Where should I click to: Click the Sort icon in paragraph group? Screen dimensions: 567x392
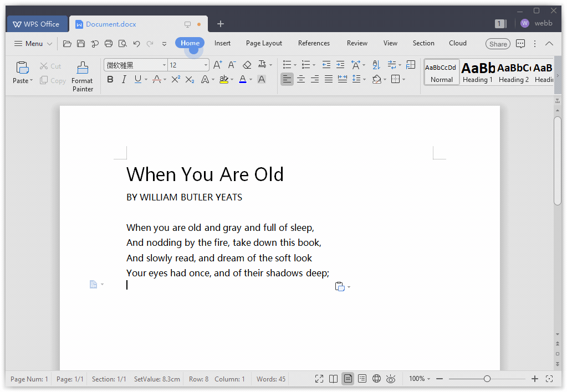[x=376, y=65]
